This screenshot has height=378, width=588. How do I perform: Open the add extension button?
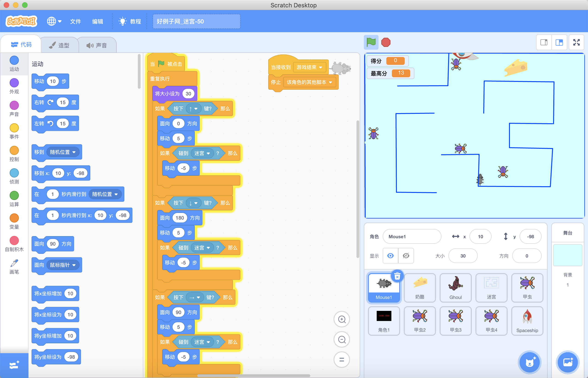(x=14, y=365)
